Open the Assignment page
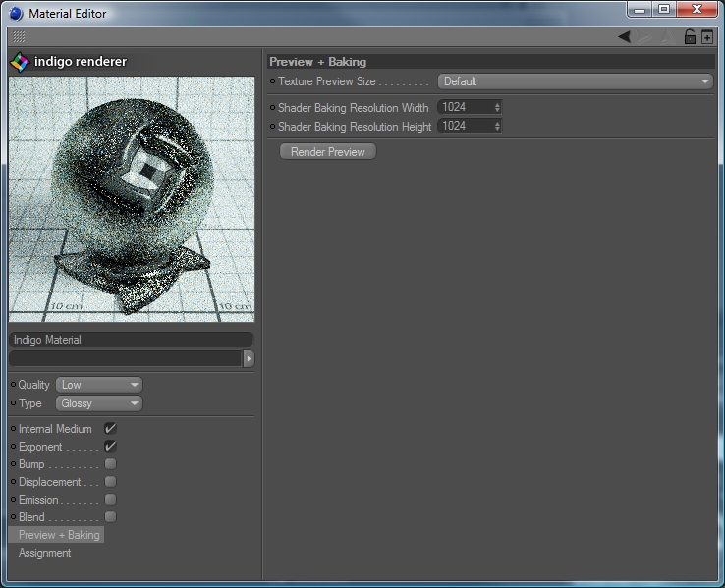Viewport: 725px width, 588px height. point(45,553)
